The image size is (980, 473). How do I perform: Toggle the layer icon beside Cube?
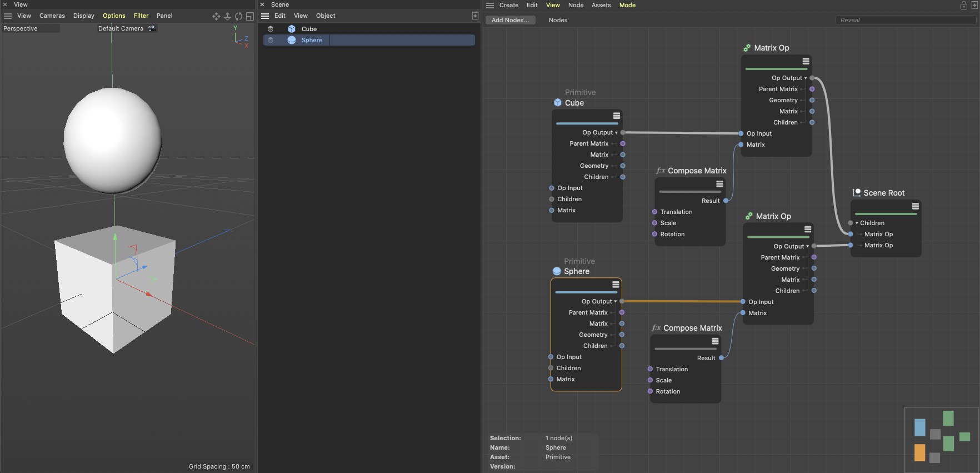271,29
